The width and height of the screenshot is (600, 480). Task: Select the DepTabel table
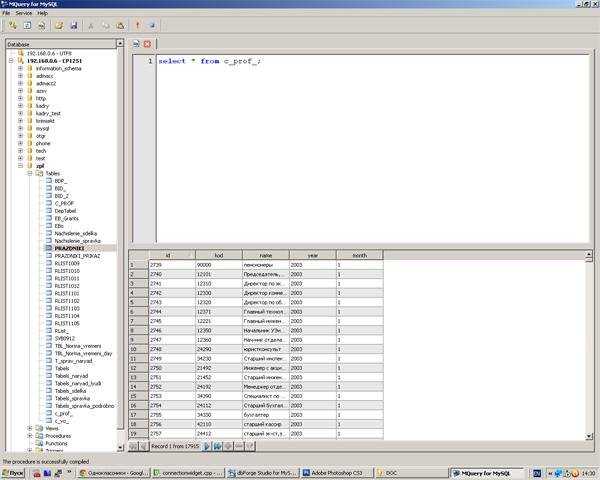tap(65, 211)
